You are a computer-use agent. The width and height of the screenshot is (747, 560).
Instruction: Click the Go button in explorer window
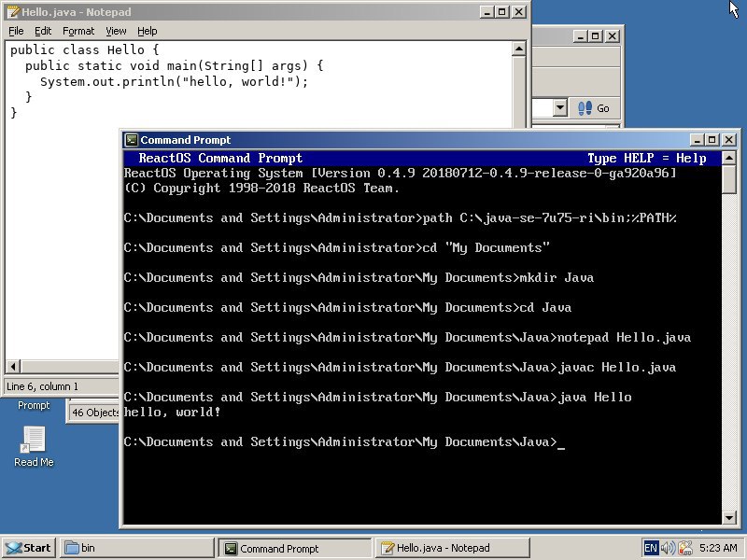click(594, 108)
